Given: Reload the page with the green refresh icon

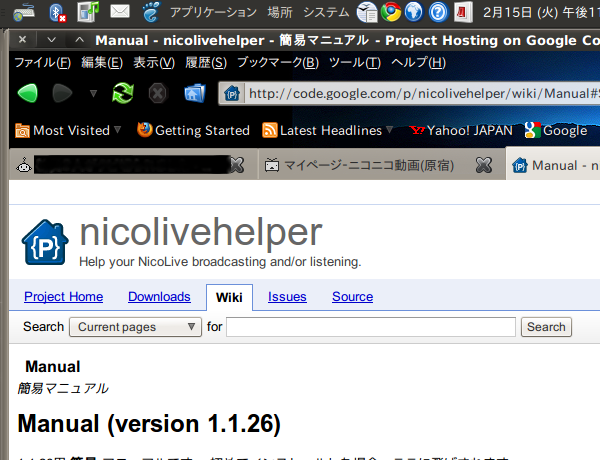Looking at the screenshot, I should point(123,93).
